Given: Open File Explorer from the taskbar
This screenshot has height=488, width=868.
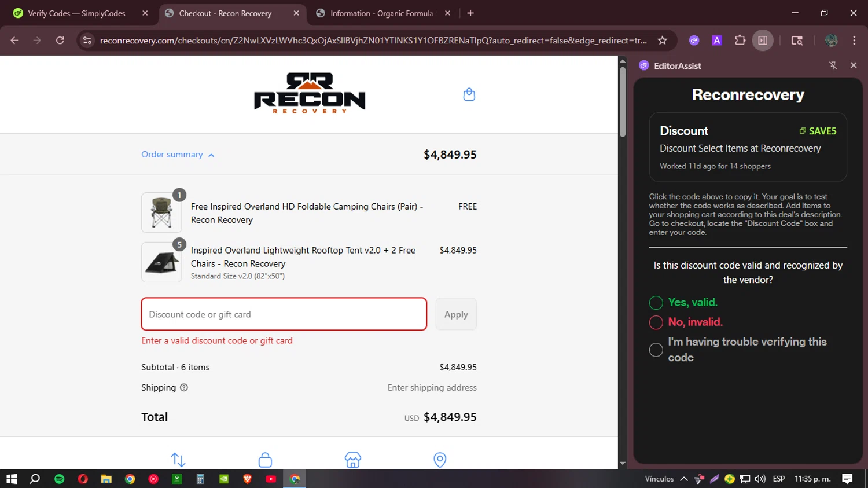Looking at the screenshot, I should click(x=106, y=479).
